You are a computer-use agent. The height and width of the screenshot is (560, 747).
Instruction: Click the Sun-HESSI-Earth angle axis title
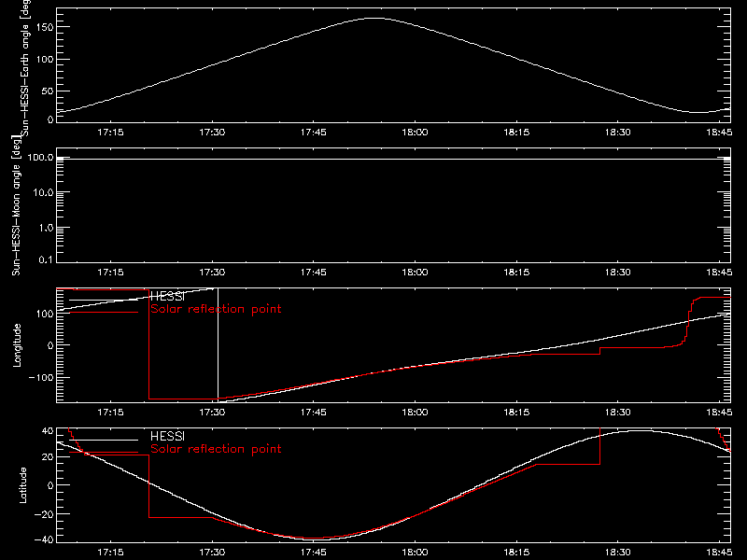(x=25, y=68)
